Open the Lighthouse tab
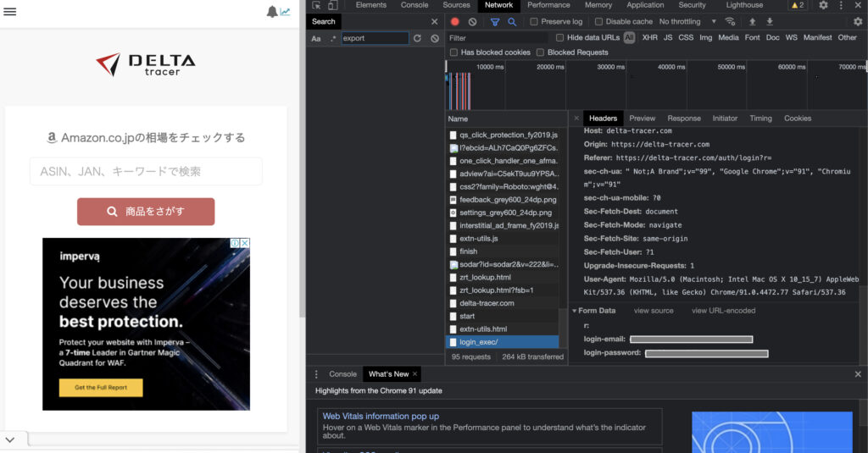This screenshot has width=868, height=453. point(744,5)
